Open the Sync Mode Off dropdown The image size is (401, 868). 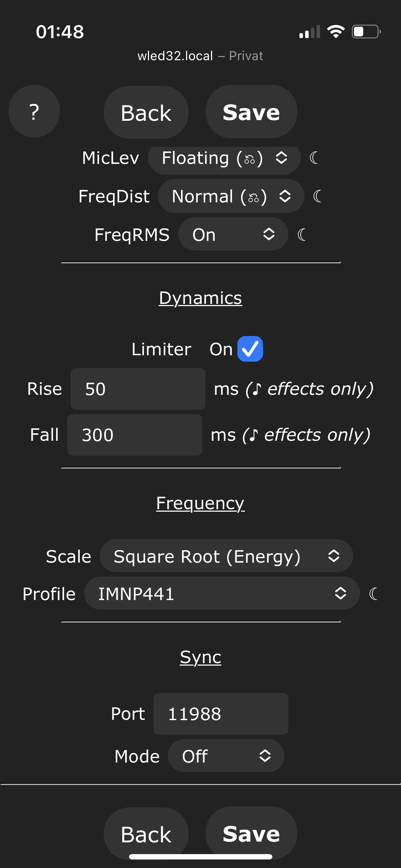[226, 756]
